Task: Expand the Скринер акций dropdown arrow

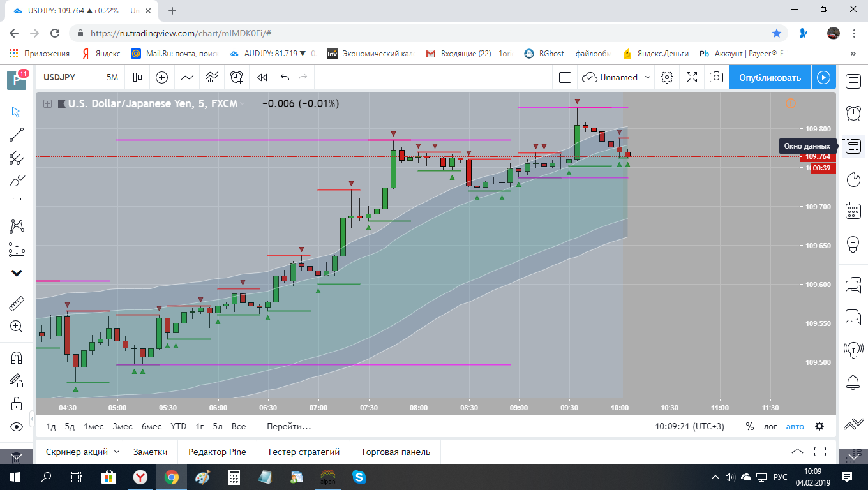Action: point(117,452)
